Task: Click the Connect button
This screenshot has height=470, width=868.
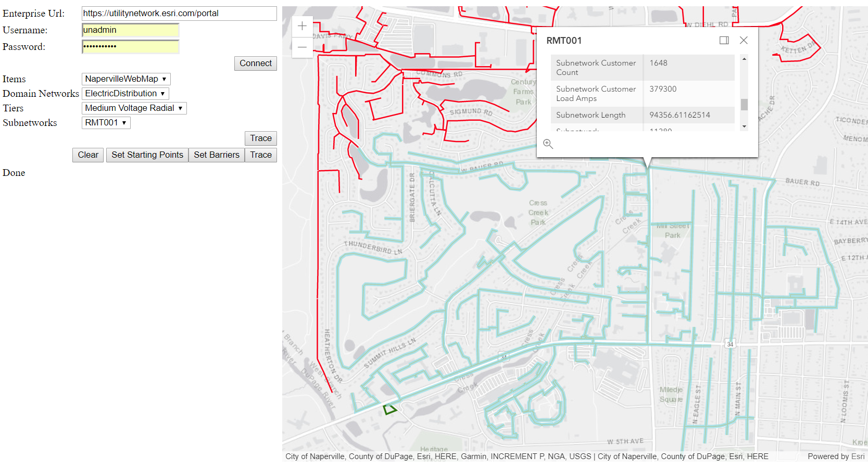Action: coord(256,63)
